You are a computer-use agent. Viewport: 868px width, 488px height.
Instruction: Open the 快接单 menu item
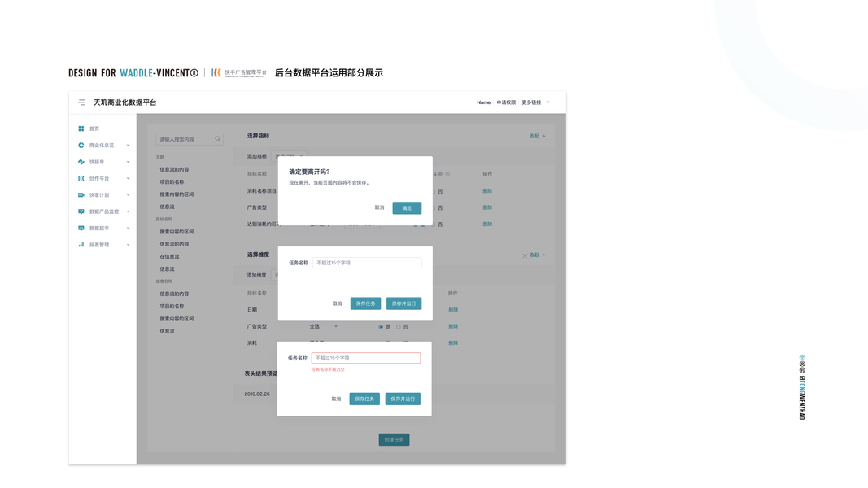(x=97, y=162)
